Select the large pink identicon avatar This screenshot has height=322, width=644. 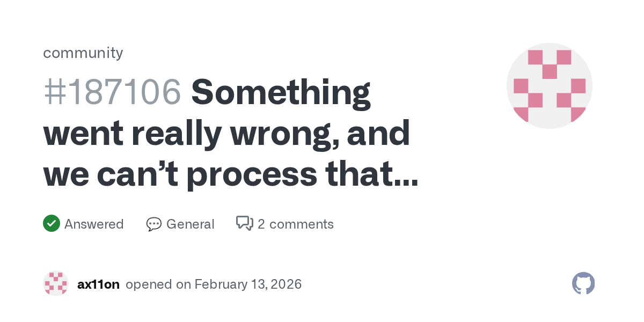549,86
